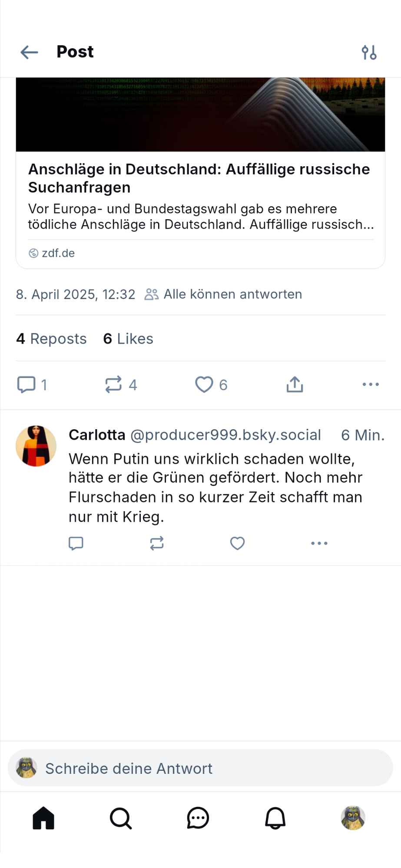Open Notifications bell
401x868 pixels.
click(275, 819)
